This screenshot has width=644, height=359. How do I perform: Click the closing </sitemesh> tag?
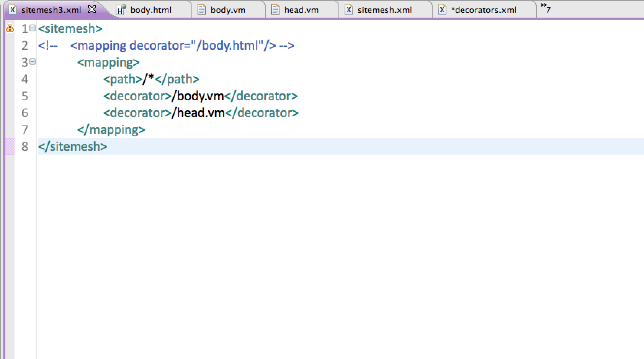pos(73,147)
